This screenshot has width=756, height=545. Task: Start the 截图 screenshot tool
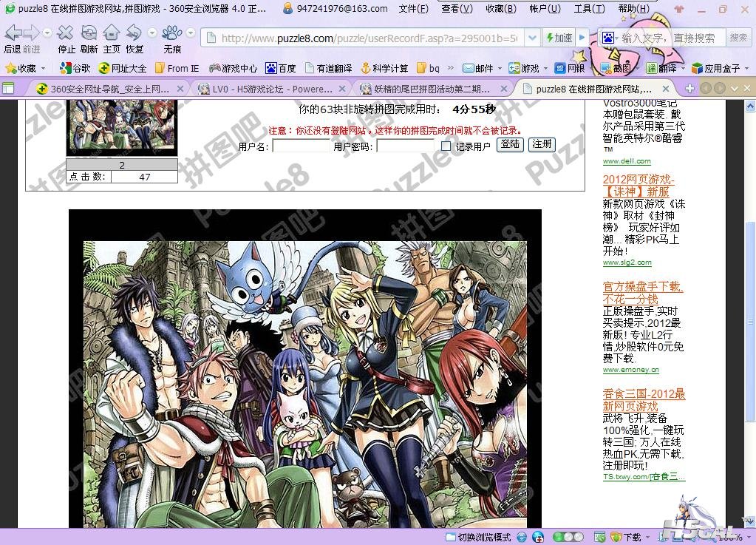[x=616, y=69]
